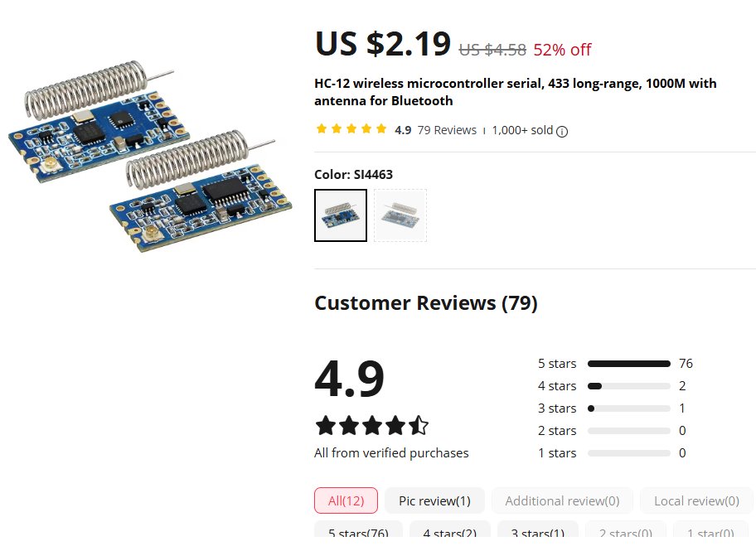Click the sold info circle icon

(x=562, y=131)
